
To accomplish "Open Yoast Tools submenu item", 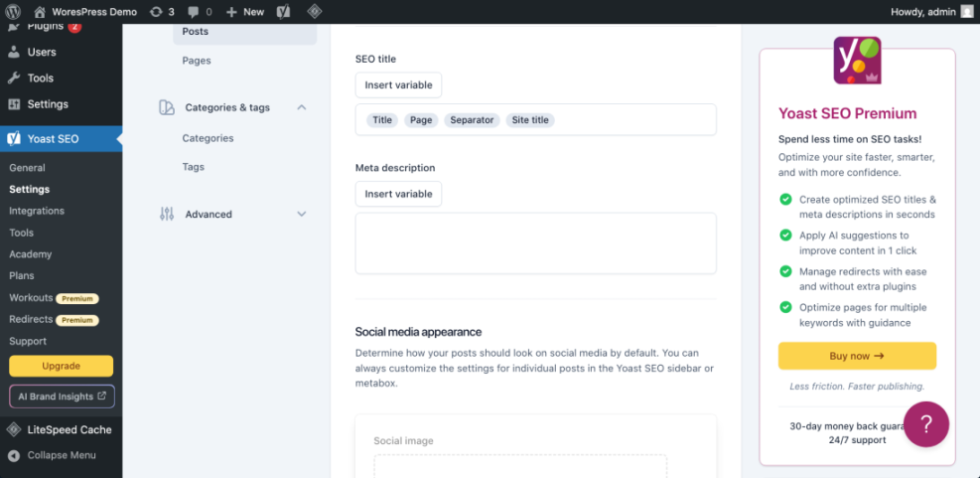I will (x=21, y=233).
